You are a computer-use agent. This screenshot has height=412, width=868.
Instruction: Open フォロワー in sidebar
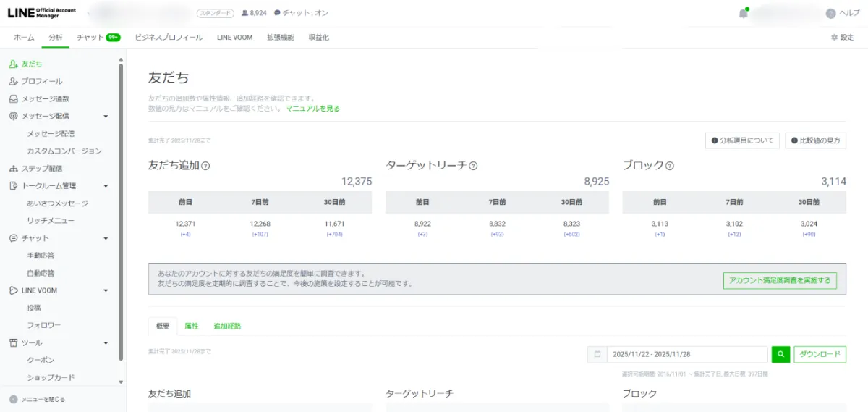point(44,325)
